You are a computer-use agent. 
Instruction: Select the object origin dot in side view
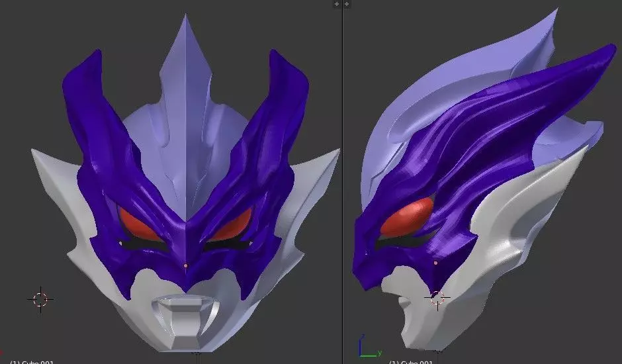pos(435,263)
